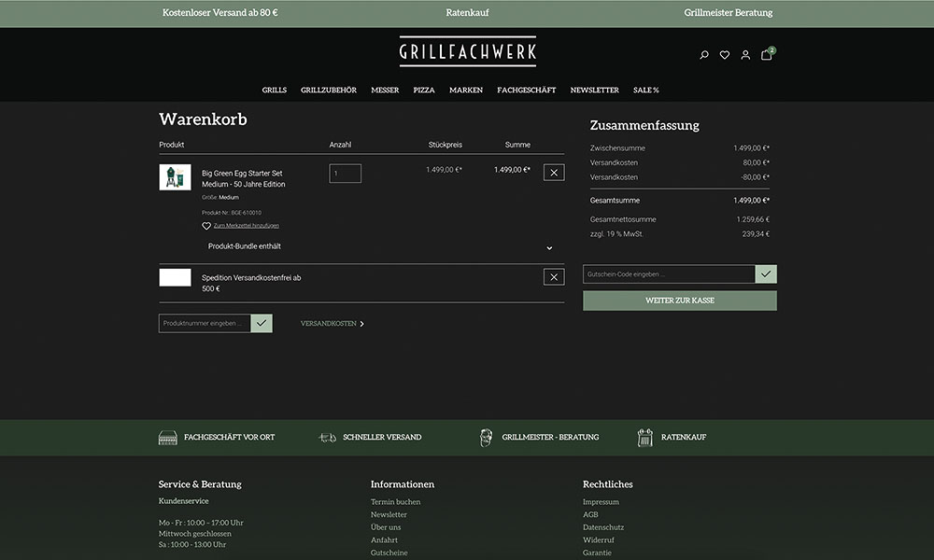
Task: Click Grillmeister Beratung in top banner
Action: [x=728, y=12]
